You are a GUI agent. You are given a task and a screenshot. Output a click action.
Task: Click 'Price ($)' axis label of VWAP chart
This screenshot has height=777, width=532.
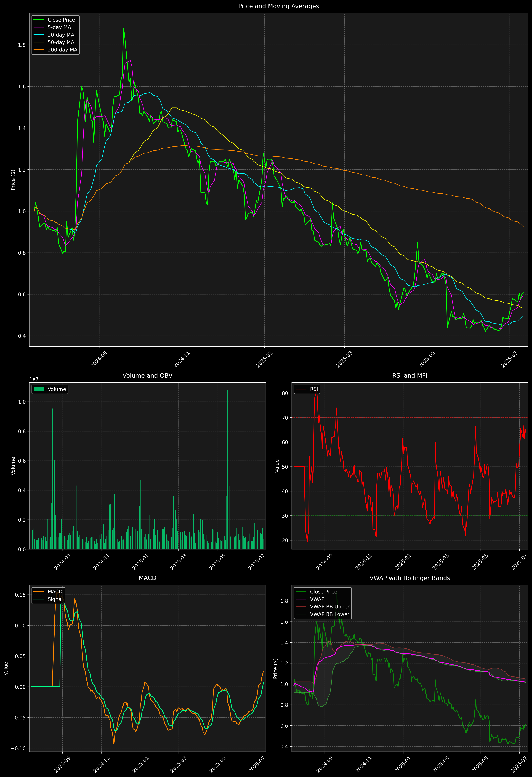[276, 668]
